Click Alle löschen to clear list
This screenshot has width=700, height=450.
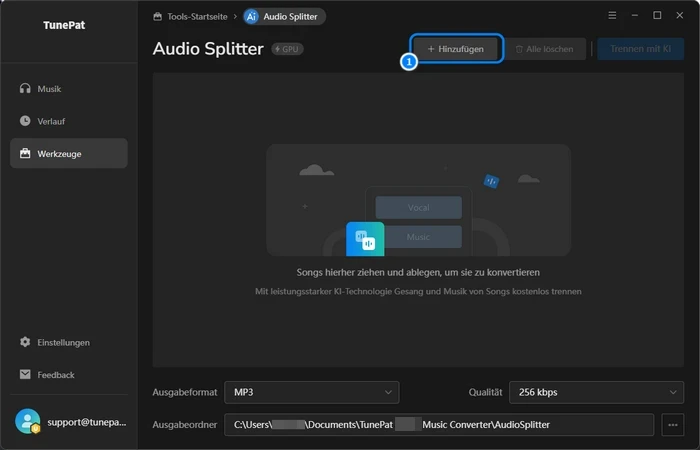pos(544,49)
